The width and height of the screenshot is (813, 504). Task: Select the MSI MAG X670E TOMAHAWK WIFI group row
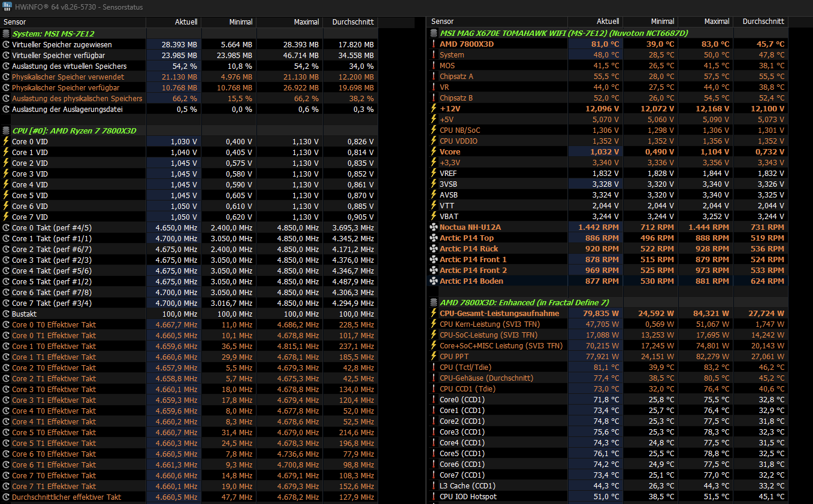[608, 34]
